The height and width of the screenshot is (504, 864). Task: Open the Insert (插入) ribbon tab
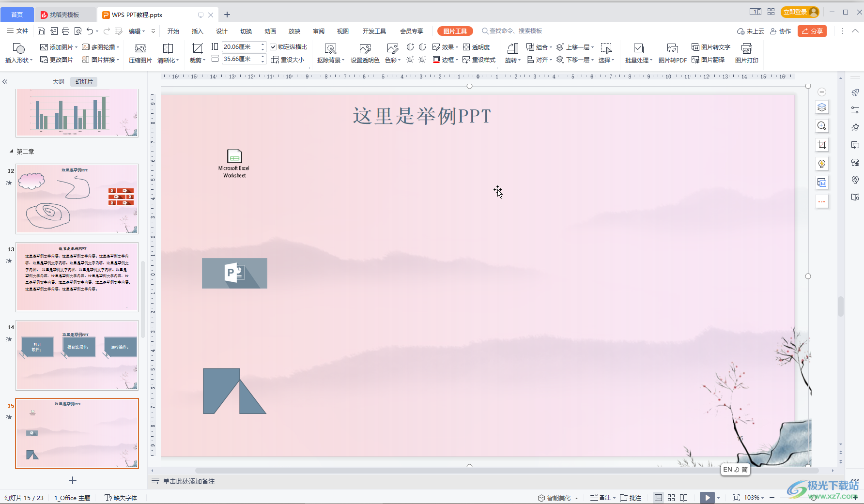click(x=197, y=31)
